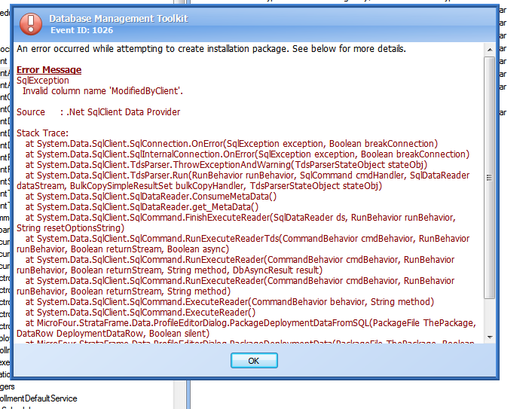Click the underlined Error Message heading
Screen dimensions: 532x409
[x=49, y=70]
